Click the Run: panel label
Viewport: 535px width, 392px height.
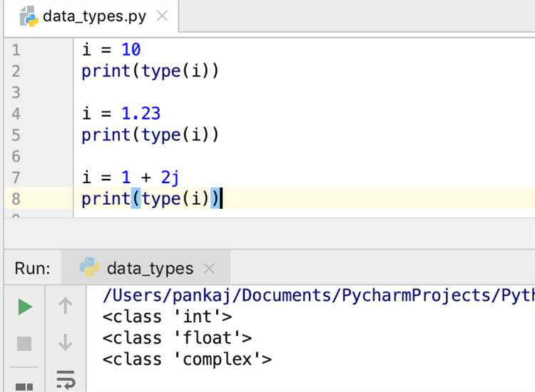pyautogui.click(x=32, y=269)
